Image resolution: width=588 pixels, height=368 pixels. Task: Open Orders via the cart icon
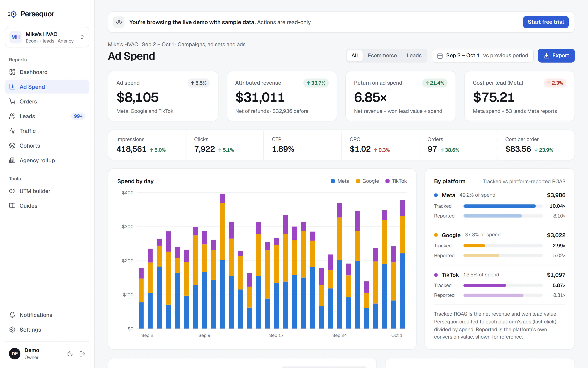pos(12,101)
